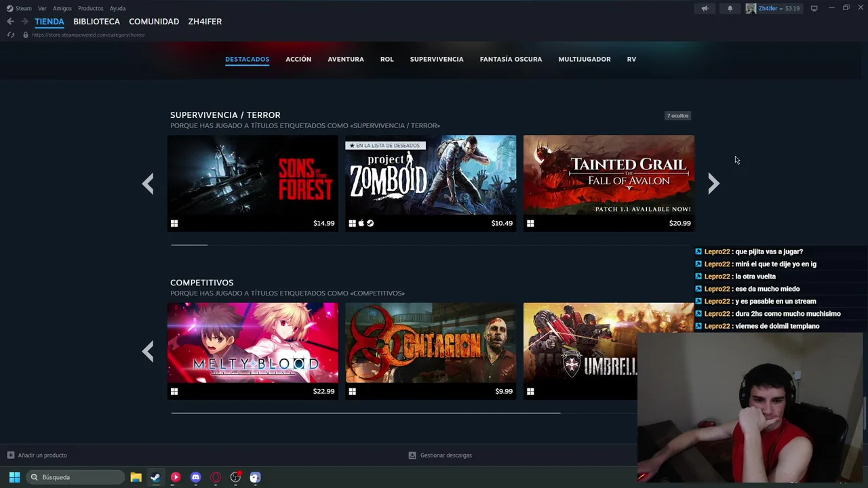This screenshot has height=488, width=868.
Task: Click the Windows icon on Tainted Grail card
Action: tap(530, 223)
